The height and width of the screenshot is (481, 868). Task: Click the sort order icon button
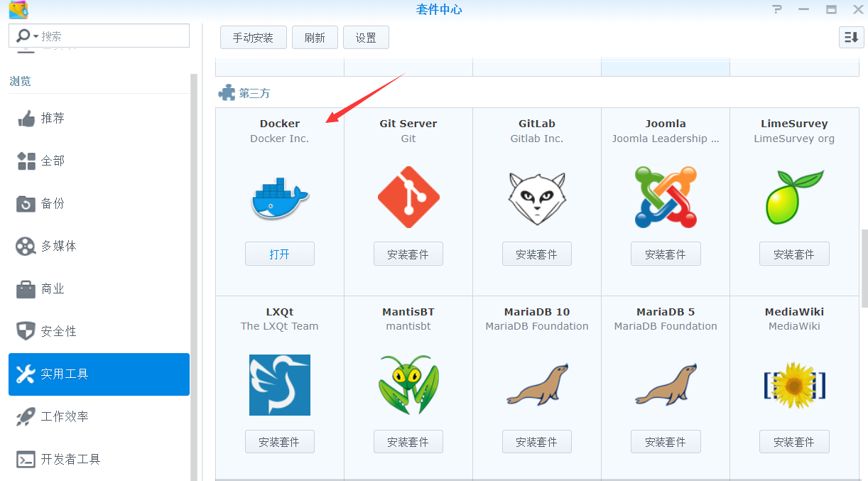click(851, 38)
